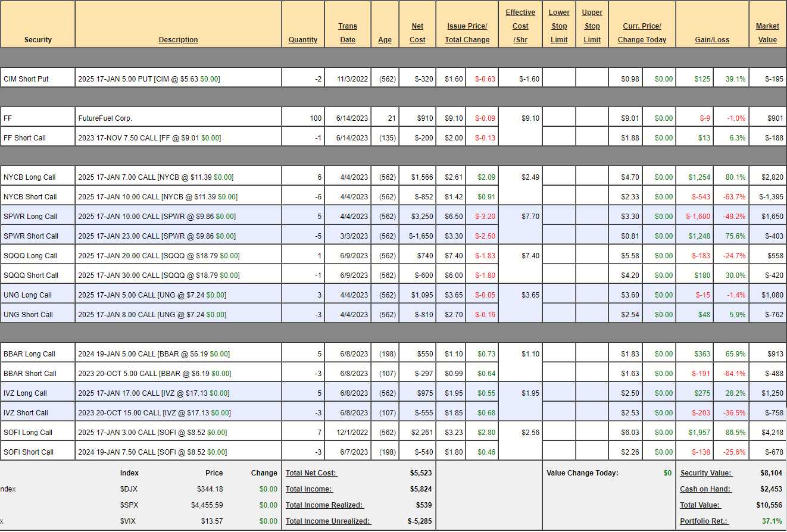787x532 pixels.
Task: Click the Age column header
Action: coord(385,40)
